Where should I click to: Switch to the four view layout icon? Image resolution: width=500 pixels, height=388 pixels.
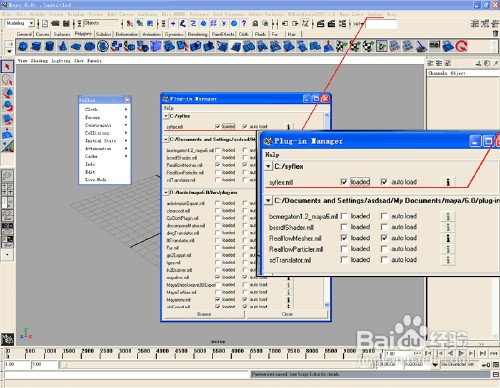coord(7,189)
